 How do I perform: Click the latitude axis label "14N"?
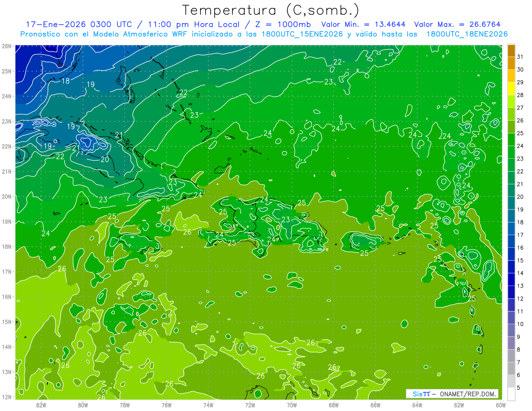(6, 347)
